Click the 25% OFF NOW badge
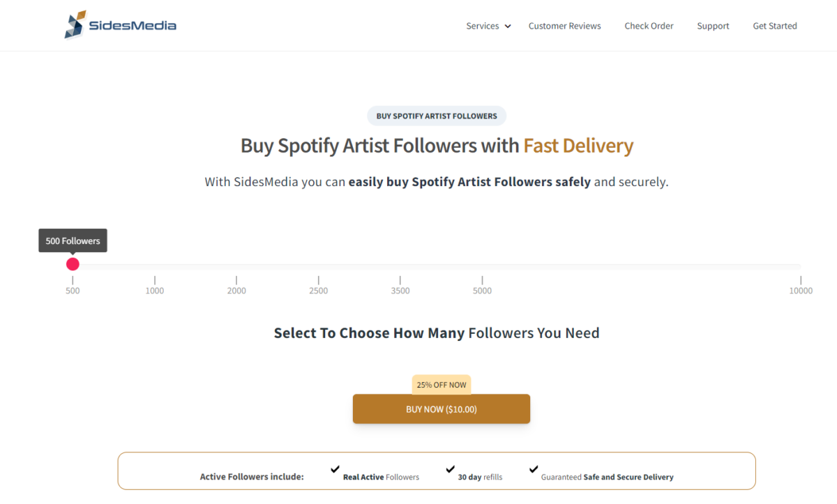 442,385
